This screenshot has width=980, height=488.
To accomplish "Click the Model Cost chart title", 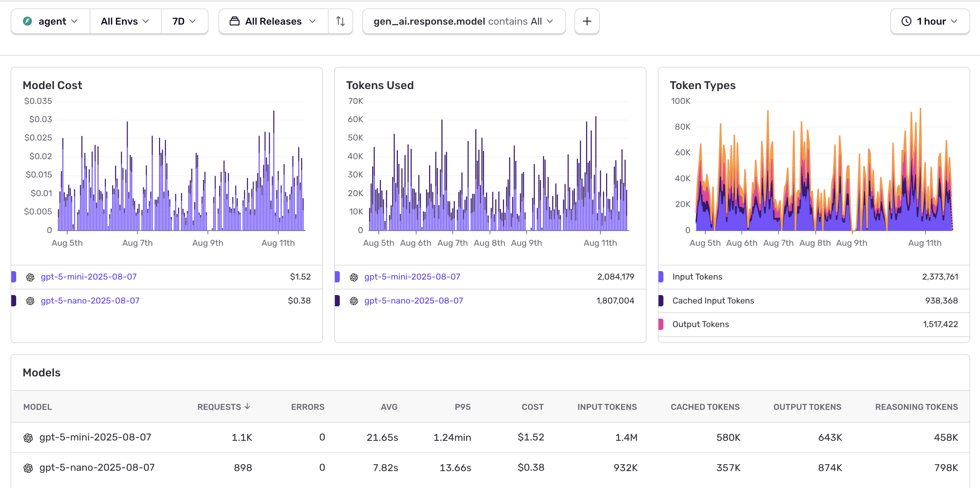I will [52, 85].
